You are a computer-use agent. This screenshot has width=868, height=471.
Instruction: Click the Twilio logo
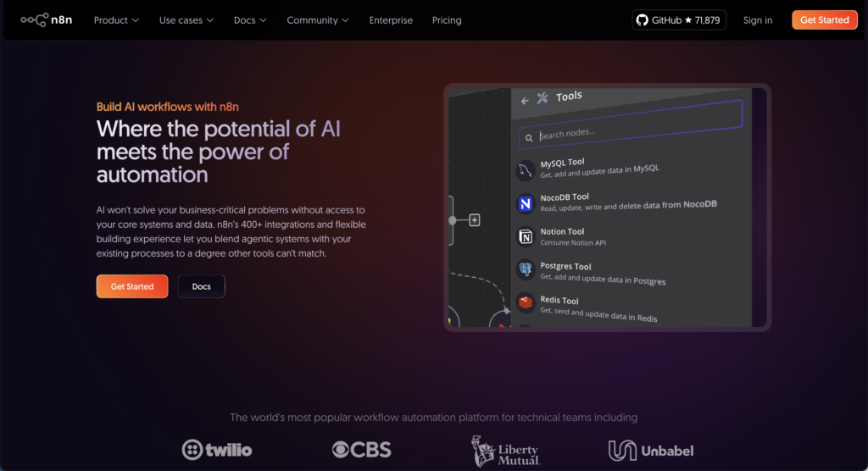(x=217, y=449)
